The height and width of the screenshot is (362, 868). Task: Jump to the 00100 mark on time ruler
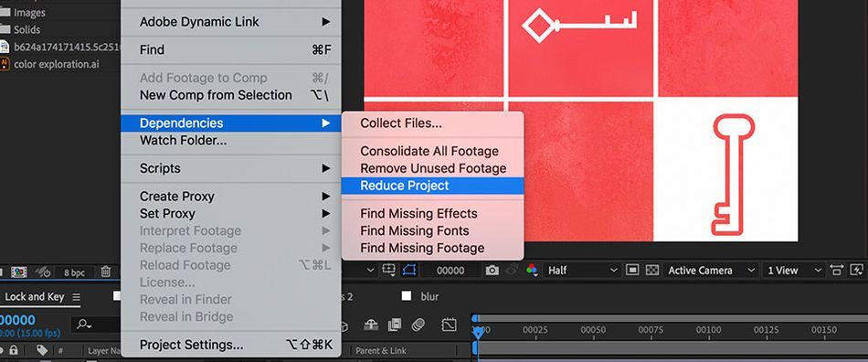point(709,330)
